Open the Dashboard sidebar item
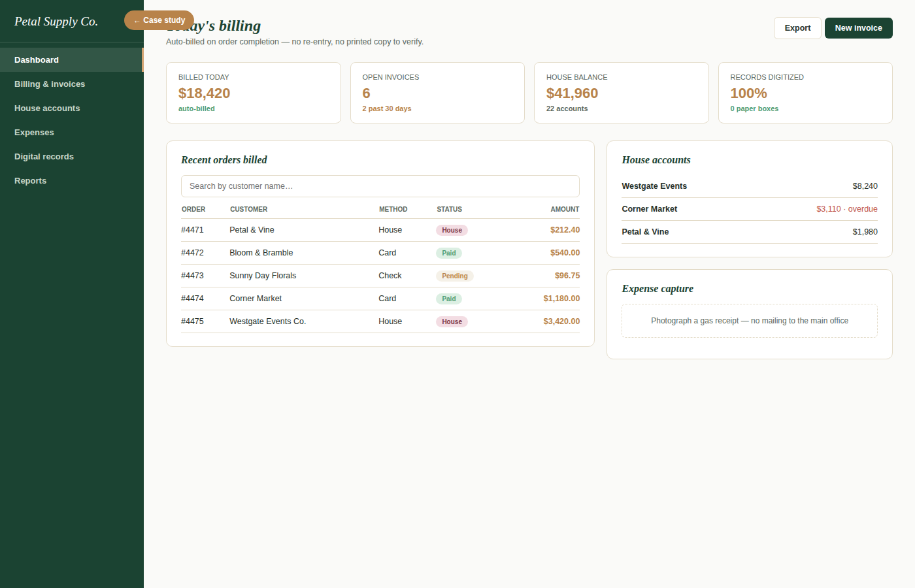 pos(71,59)
